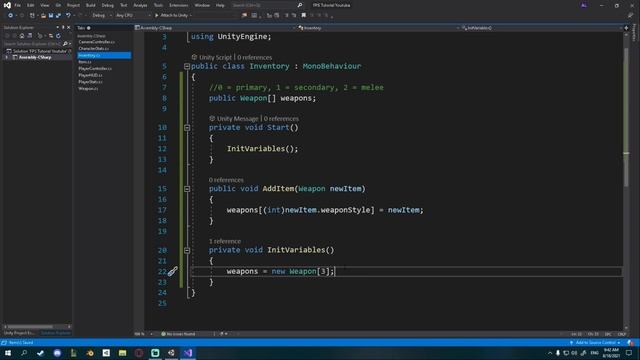
Task: Open PlayerHUD.cs in the tabs list
Action: coord(90,75)
